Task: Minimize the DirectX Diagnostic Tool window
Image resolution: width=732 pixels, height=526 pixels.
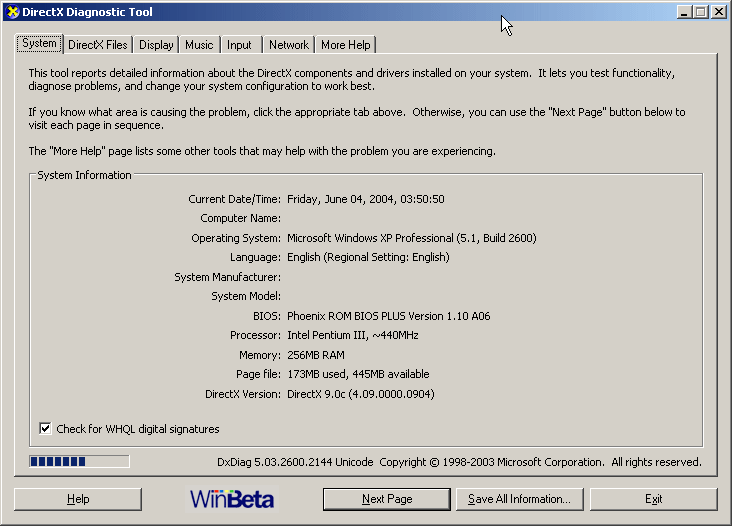Action: point(684,12)
